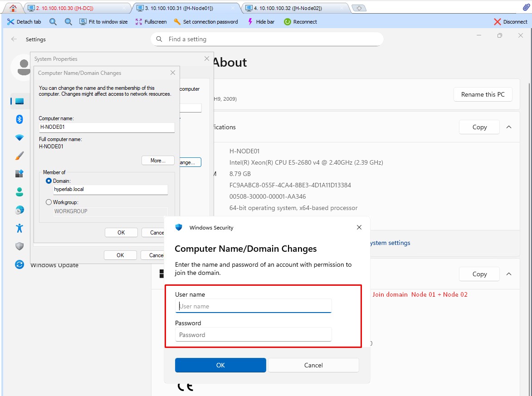Viewport: 532px width, 396px height.
Task: Switch to 10.100.100.30 H-DC tab
Action: tap(78, 8)
